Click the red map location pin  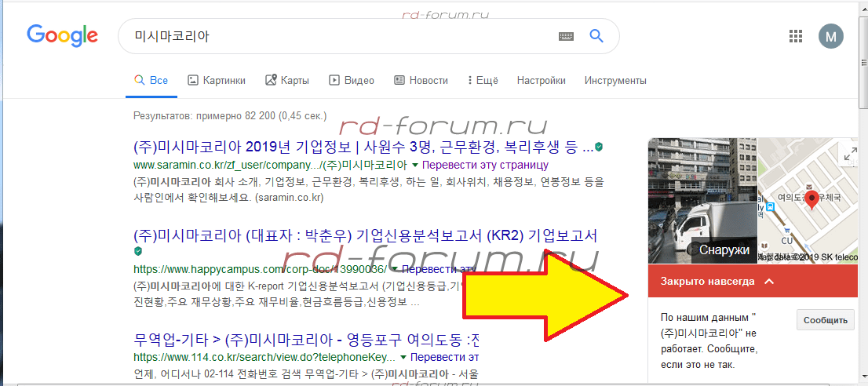point(812,199)
